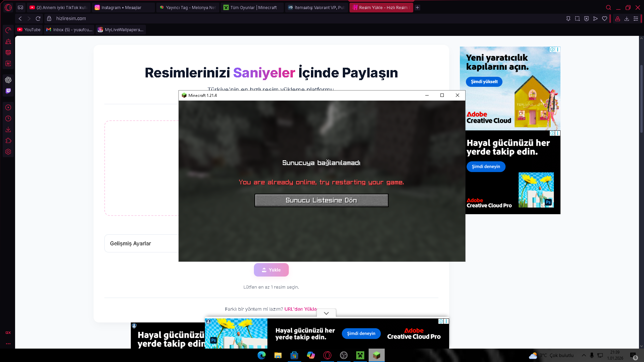Open Copilot from the taskbar
Image resolution: width=644 pixels, height=362 pixels.
point(311,355)
